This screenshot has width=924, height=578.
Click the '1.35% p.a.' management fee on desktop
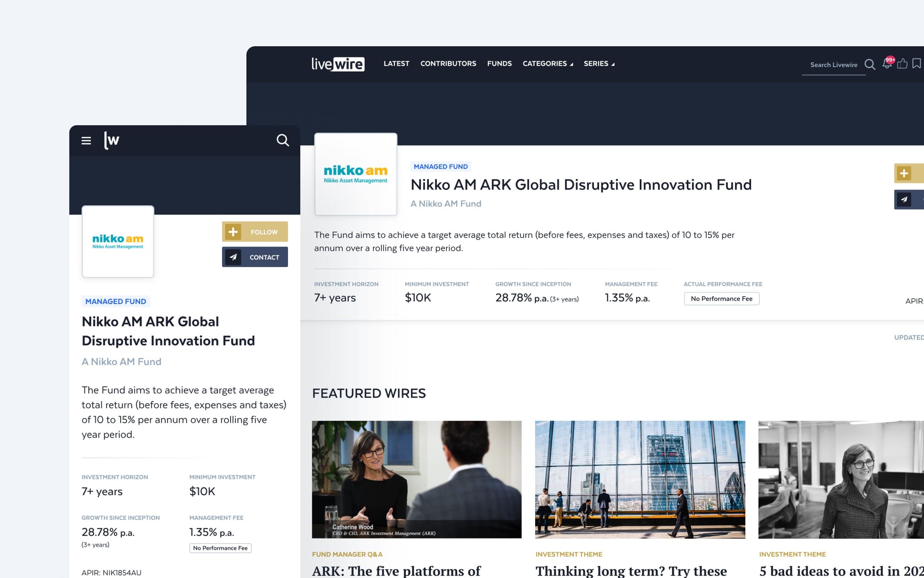click(x=627, y=298)
